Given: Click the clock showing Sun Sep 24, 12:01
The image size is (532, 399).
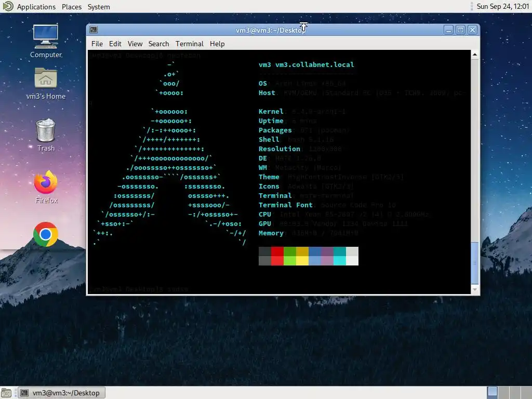Looking at the screenshot, I should (x=502, y=6).
